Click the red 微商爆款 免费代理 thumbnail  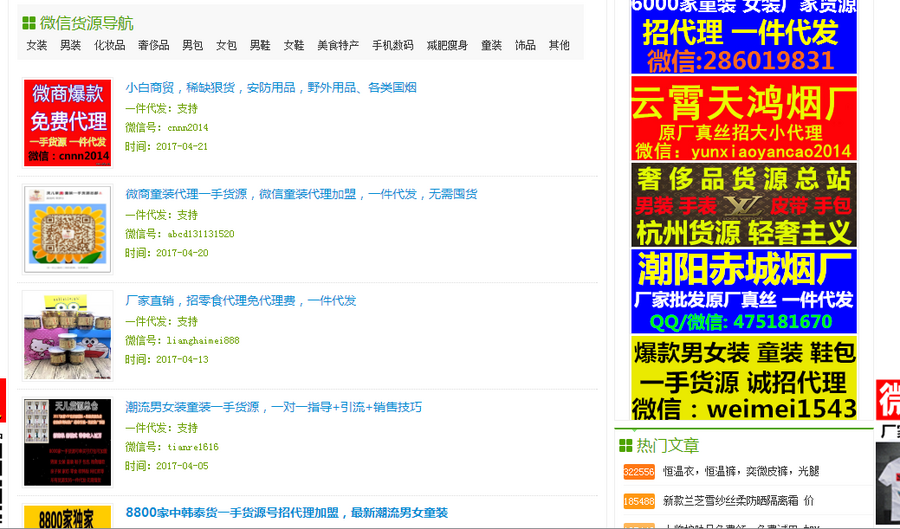point(68,123)
